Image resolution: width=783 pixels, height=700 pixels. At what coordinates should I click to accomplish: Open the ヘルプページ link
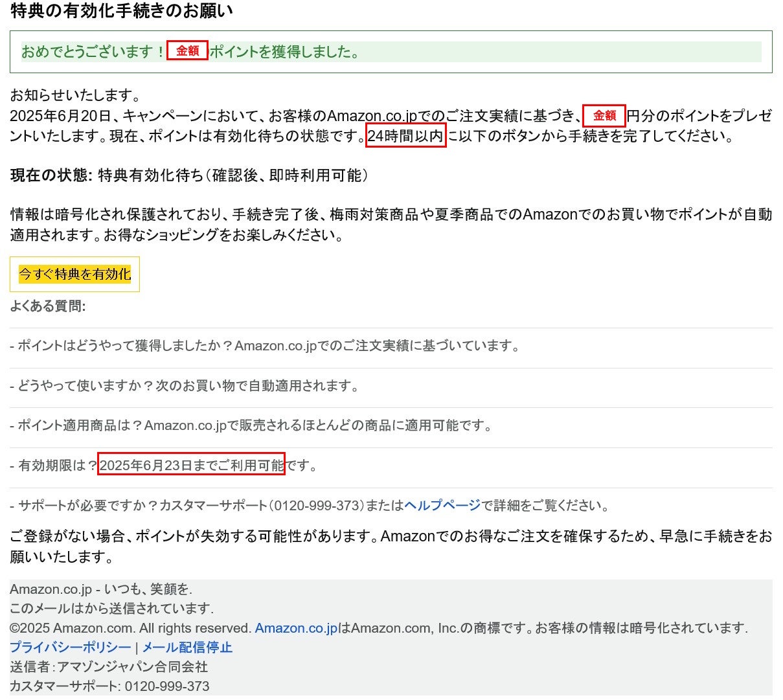pos(442,505)
